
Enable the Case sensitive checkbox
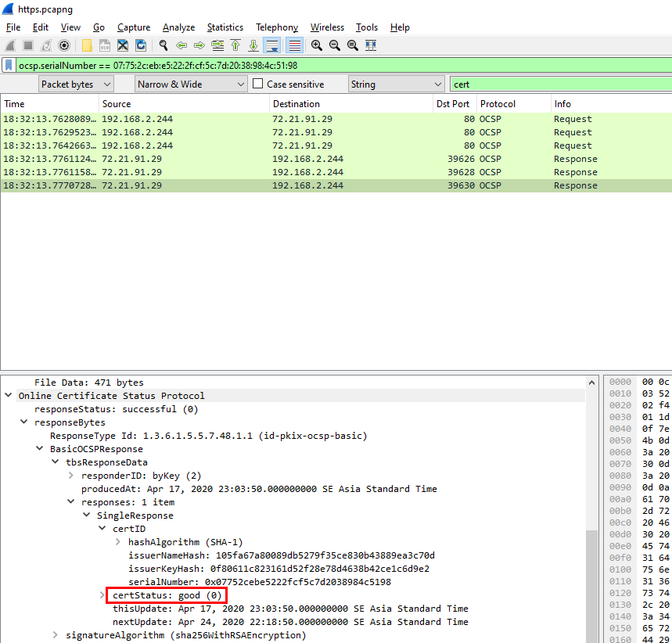click(258, 84)
